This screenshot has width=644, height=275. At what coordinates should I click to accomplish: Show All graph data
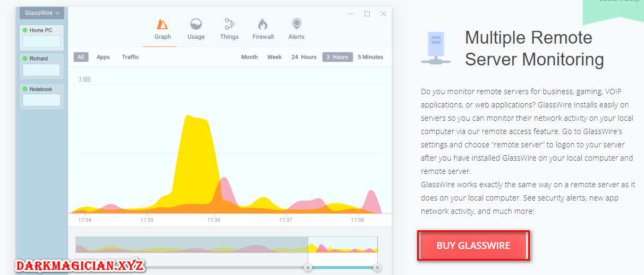pyautogui.click(x=81, y=57)
